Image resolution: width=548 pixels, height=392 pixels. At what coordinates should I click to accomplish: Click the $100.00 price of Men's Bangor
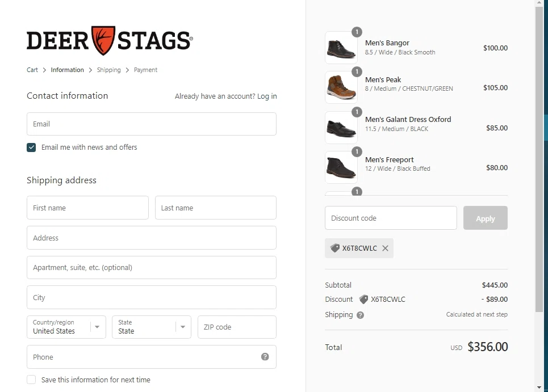click(496, 48)
